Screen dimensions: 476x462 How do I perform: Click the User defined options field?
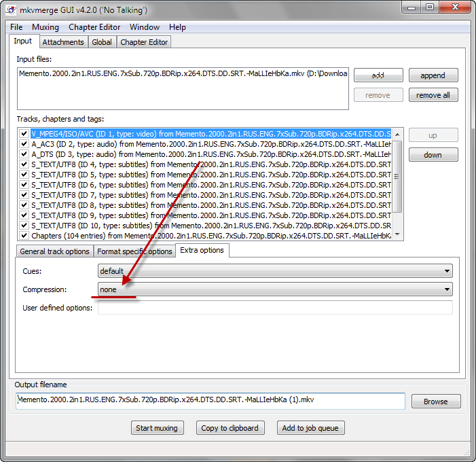tap(275, 308)
